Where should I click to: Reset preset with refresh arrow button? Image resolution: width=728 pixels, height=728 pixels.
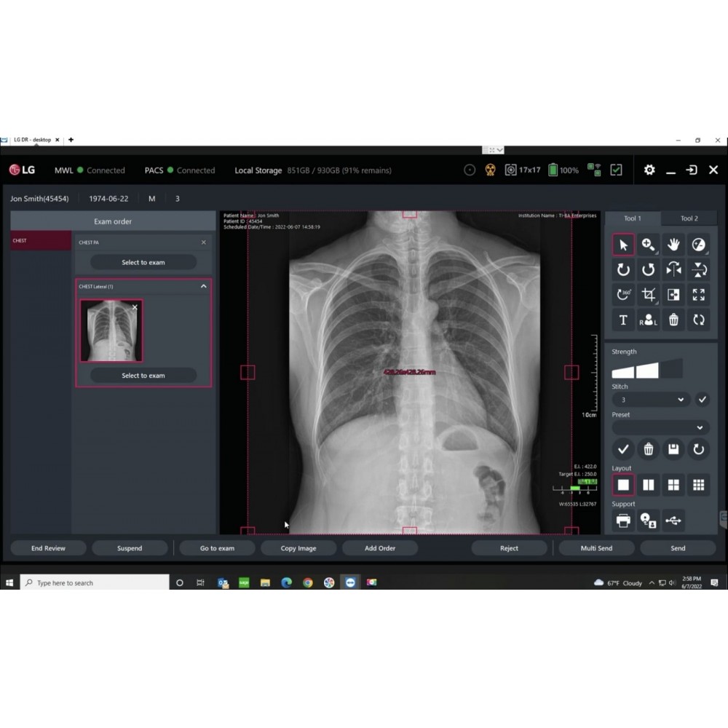click(x=698, y=449)
